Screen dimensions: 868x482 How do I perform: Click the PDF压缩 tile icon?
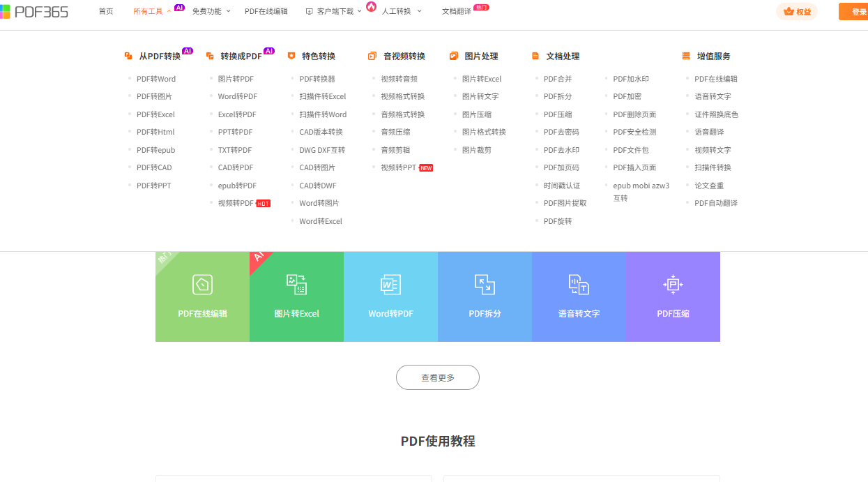point(673,285)
